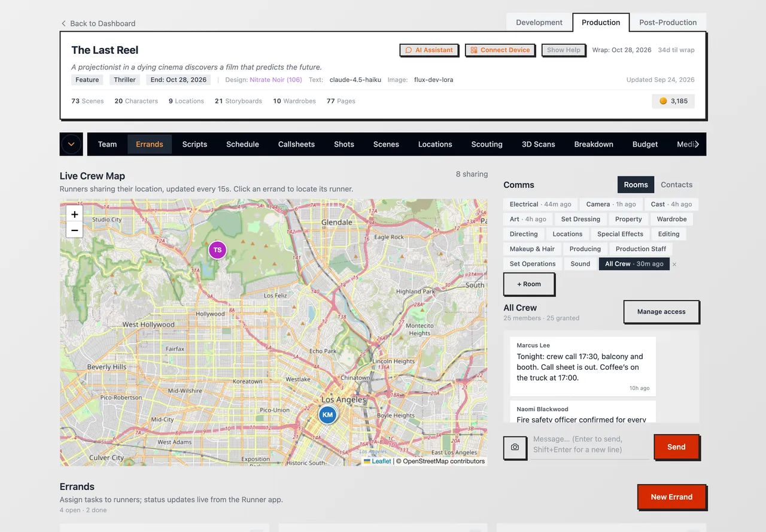Select the Production tab
This screenshot has width=766, height=532.
(601, 22)
